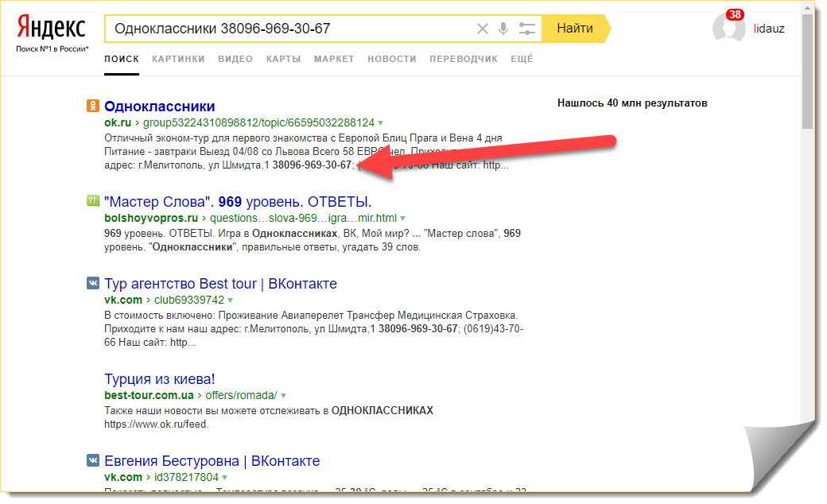Open the "Мастер Слова". 969 уровень result

(238, 201)
